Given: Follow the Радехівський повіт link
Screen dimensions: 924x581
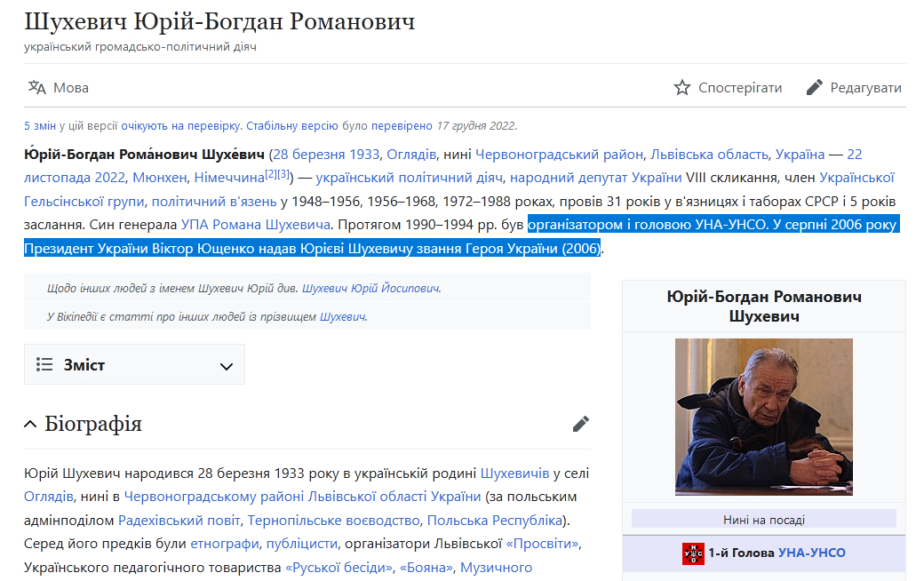Looking at the screenshot, I should point(179,521).
